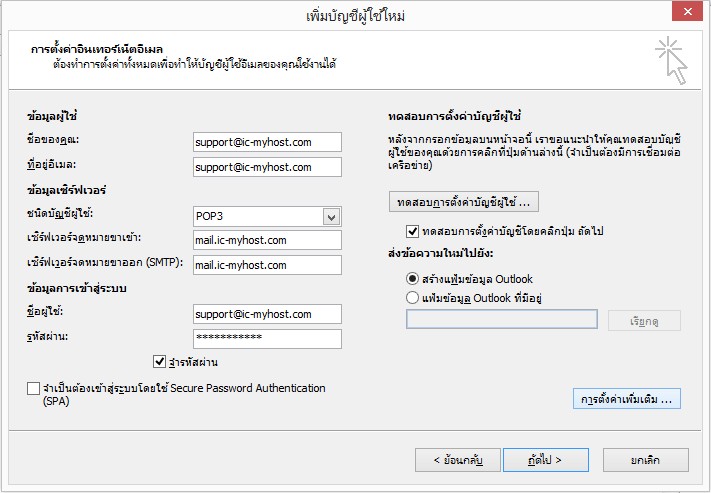Cancel setup with the ยกเลิก button

click(x=645, y=459)
